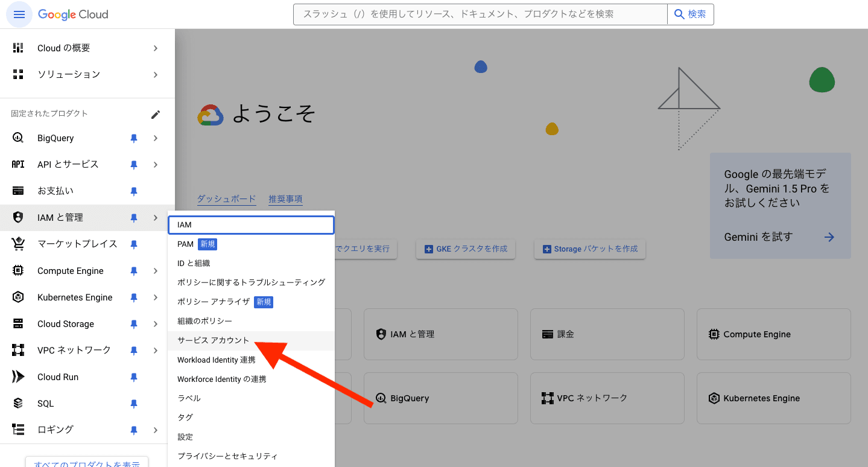Select the SQL icon in the sidebar
868x467 pixels.
click(x=17, y=403)
